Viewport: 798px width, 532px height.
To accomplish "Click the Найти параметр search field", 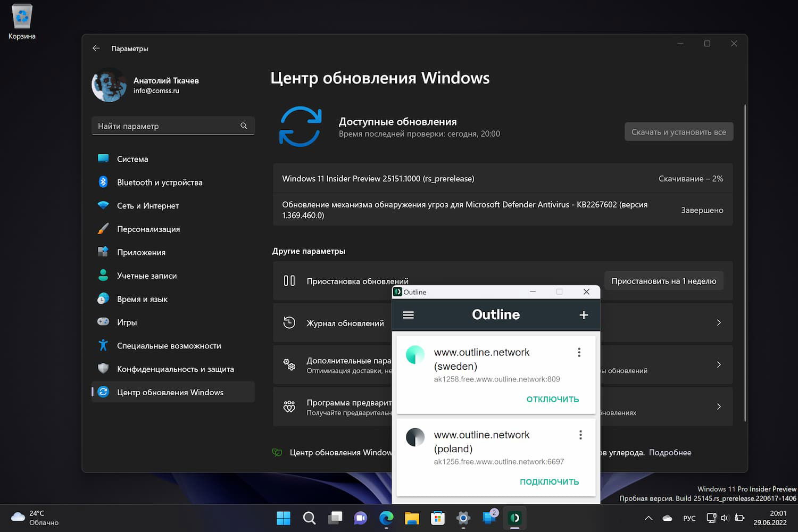I will pyautogui.click(x=173, y=126).
